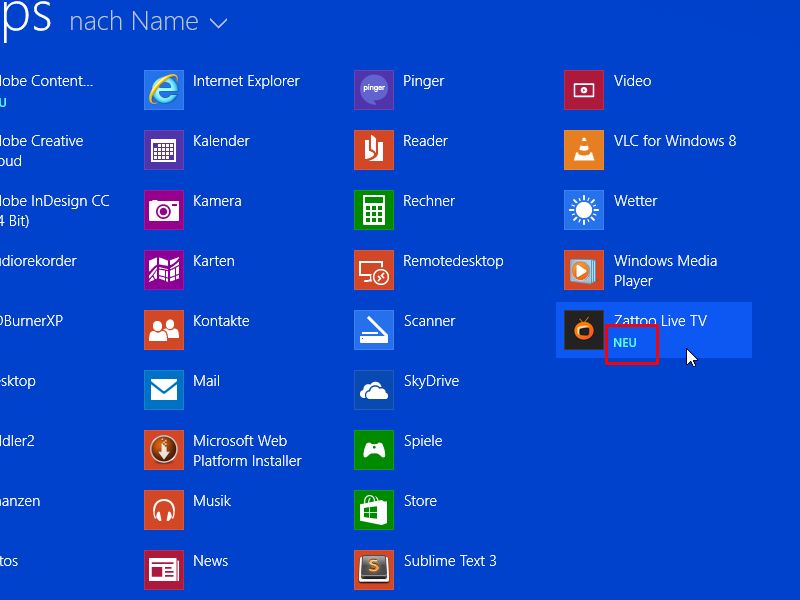Click the 'Video' text label
800x600 pixels.
(633, 81)
